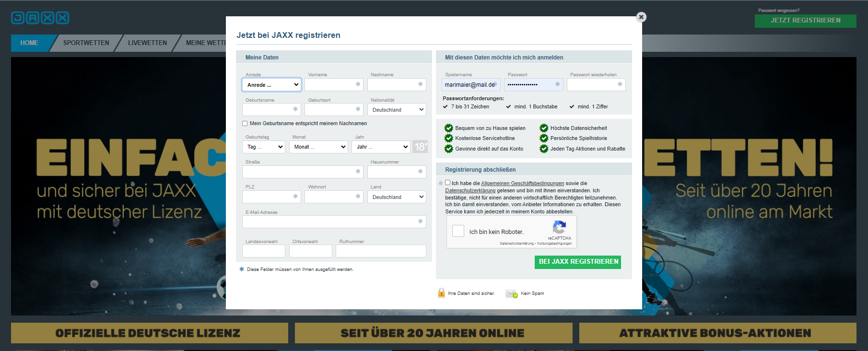Click the PLZ input field
The height and width of the screenshot is (351, 868).
point(272,197)
